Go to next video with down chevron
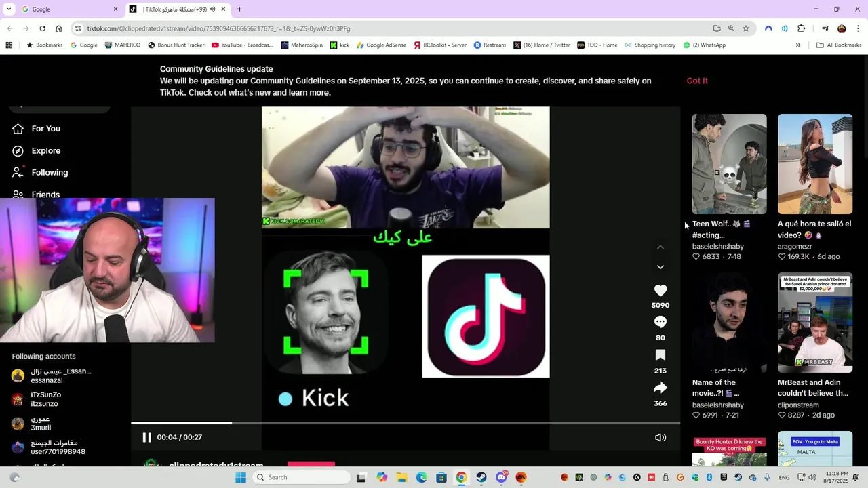The width and height of the screenshot is (868, 488). click(660, 267)
